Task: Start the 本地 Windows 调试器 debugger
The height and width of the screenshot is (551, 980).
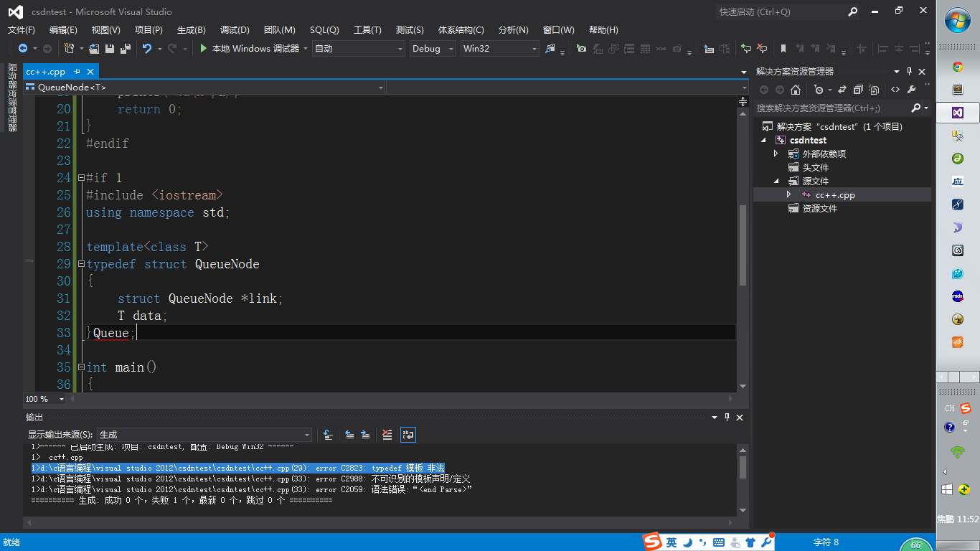Action: click(x=250, y=49)
